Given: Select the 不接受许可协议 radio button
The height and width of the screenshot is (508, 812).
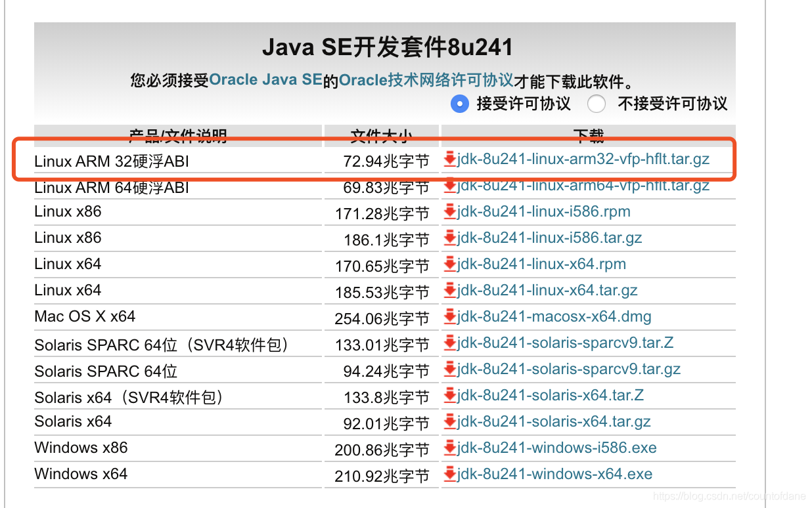Looking at the screenshot, I should pyautogui.click(x=597, y=104).
